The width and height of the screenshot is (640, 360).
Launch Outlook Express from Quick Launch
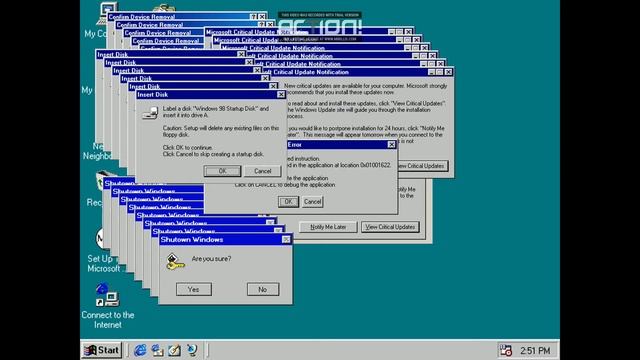pos(158,350)
